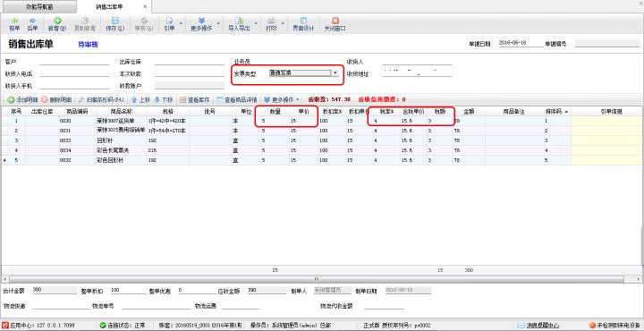This screenshot has height=331, width=644.
Task: Save the document using 保存 disk icon
Action: point(115,24)
